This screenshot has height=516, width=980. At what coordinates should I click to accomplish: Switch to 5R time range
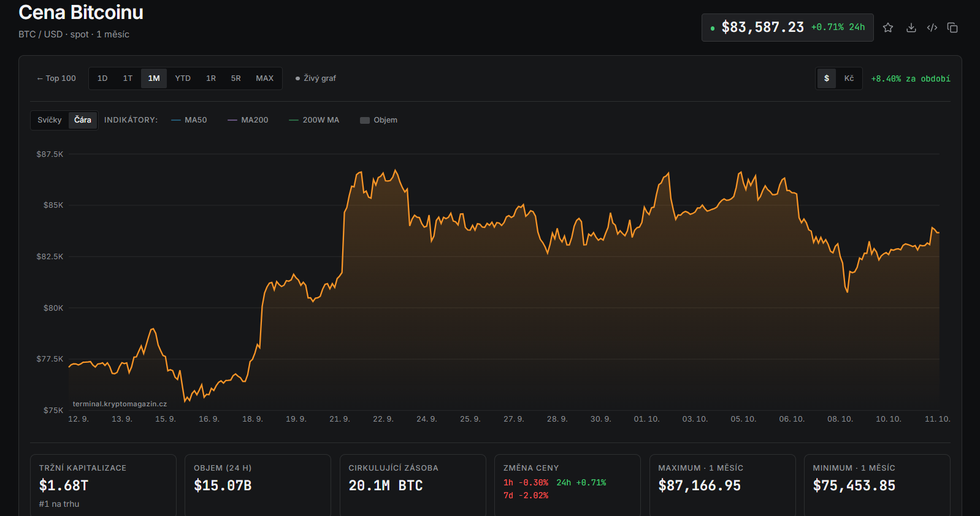(236, 78)
